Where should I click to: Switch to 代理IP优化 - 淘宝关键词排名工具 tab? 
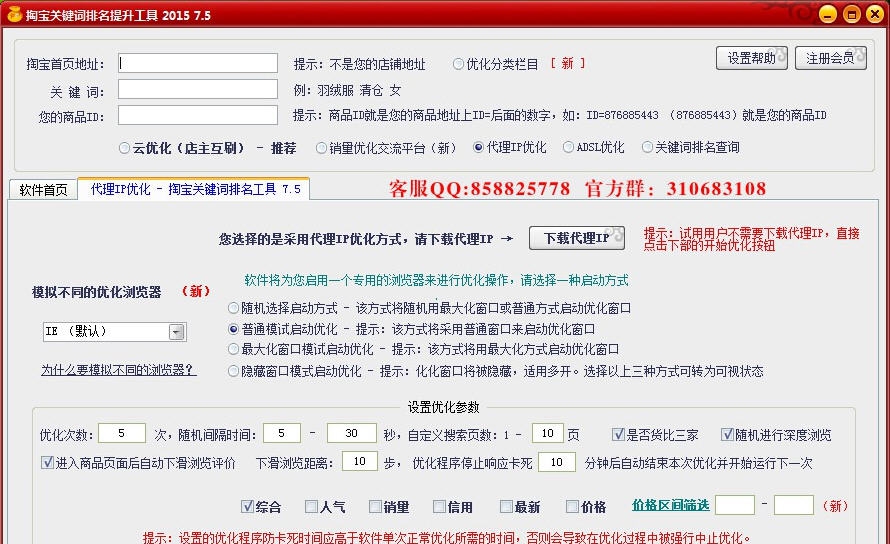tap(194, 189)
